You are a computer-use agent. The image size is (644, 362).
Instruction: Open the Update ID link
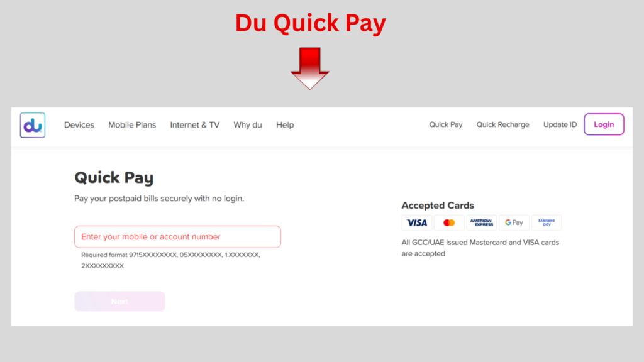point(560,124)
